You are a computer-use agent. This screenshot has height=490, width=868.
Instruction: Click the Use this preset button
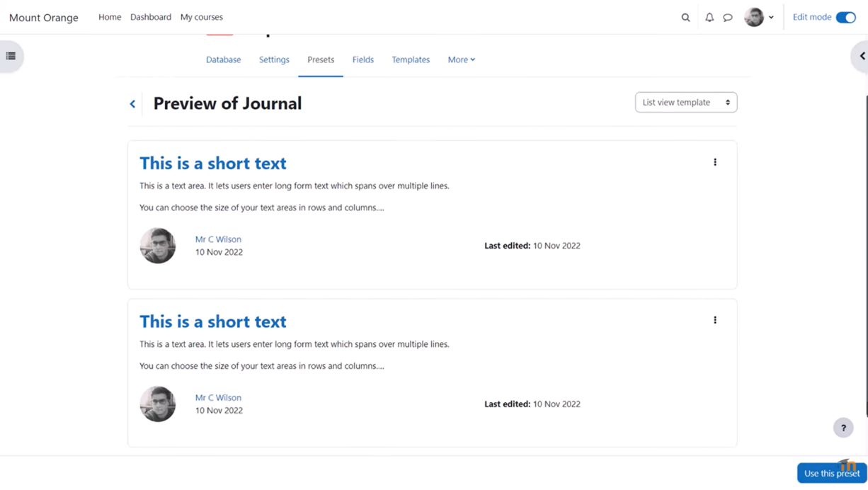tap(831, 473)
